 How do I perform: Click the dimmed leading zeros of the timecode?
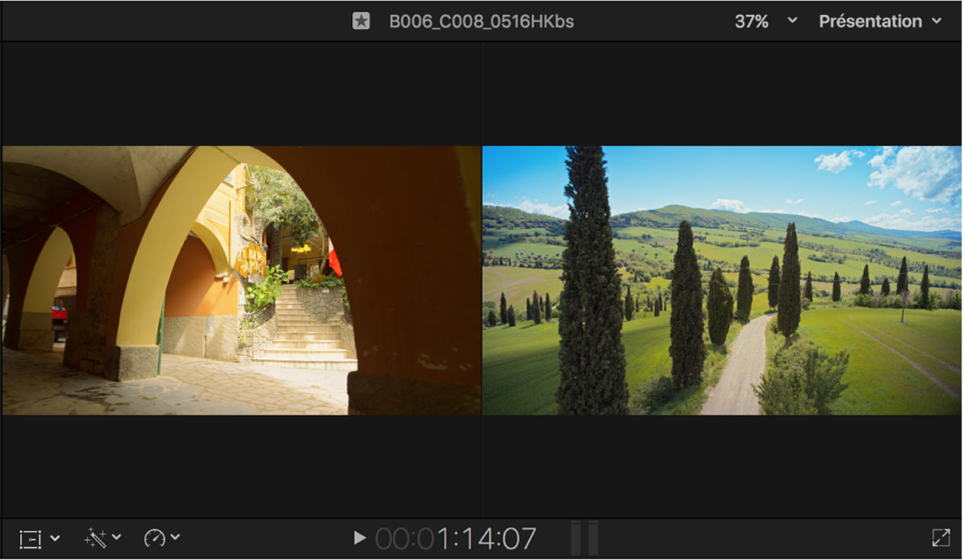tap(405, 539)
